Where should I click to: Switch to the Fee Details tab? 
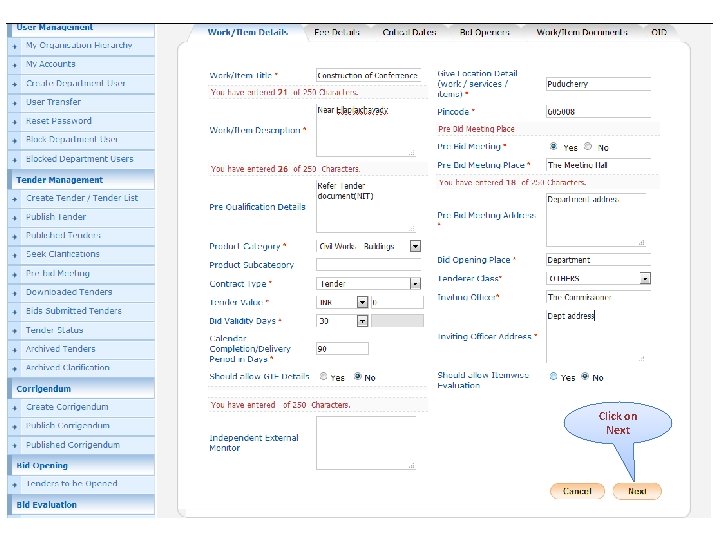337,32
